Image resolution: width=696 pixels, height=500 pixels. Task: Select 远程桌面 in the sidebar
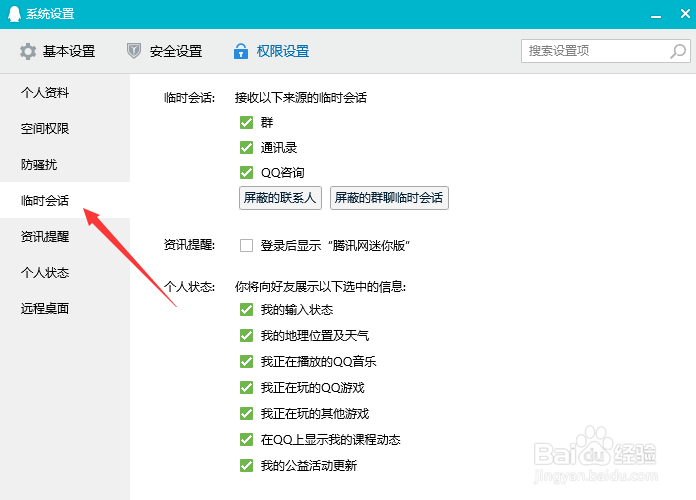(x=65, y=308)
